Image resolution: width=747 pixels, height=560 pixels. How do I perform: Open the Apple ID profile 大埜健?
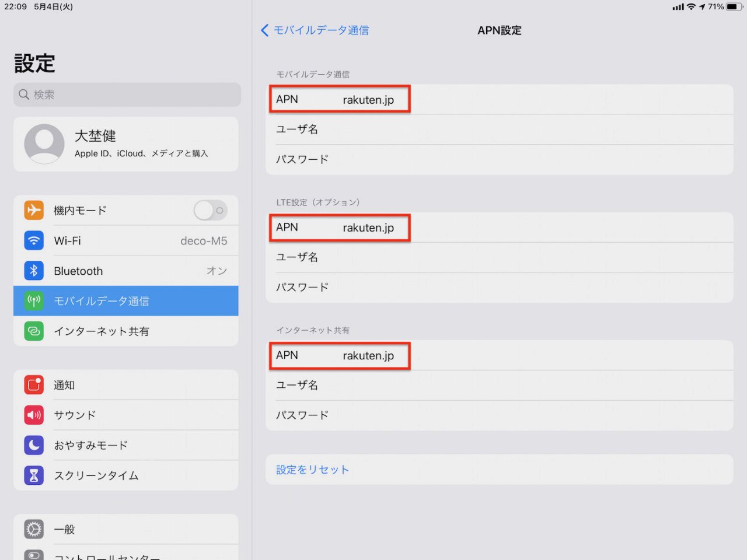(125, 144)
